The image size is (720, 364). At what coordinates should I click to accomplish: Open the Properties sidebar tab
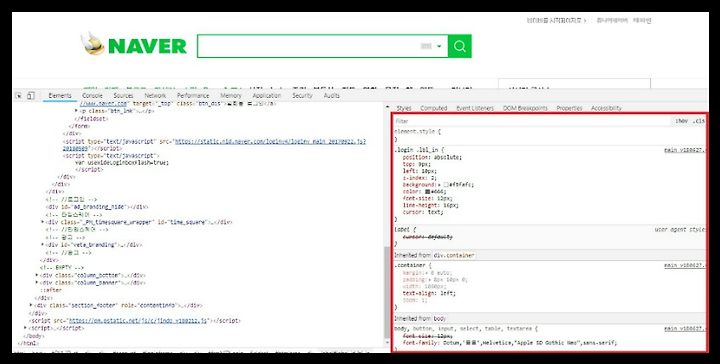coord(569,108)
